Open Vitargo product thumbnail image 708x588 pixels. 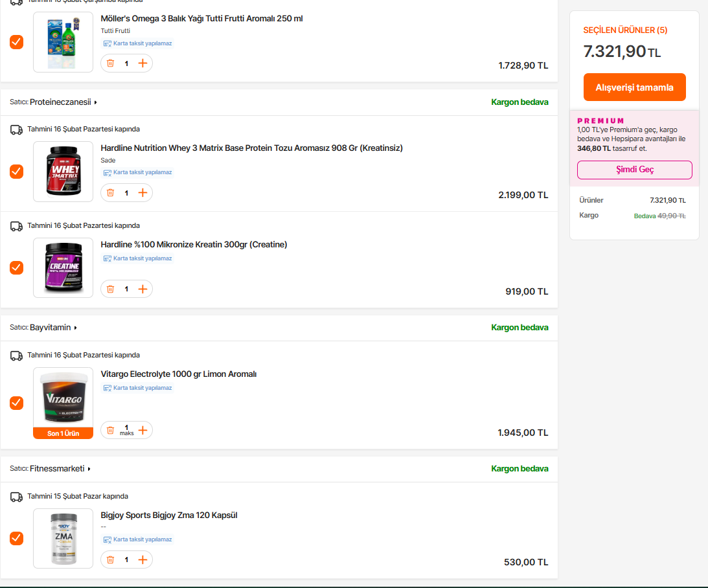[63, 397]
